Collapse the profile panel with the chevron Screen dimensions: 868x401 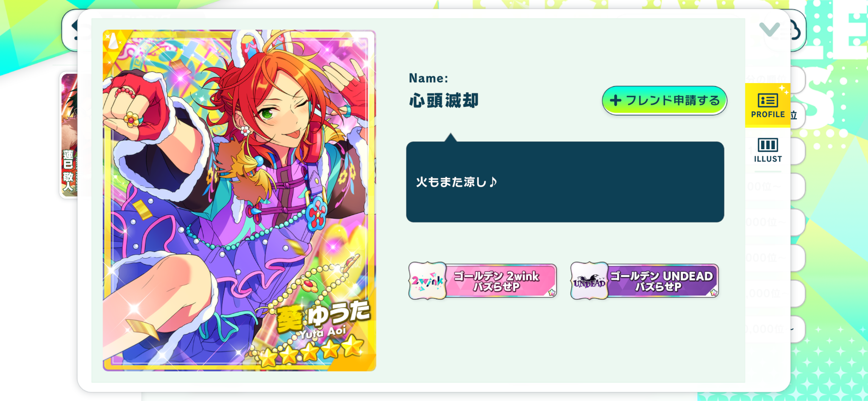(x=769, y=29)
